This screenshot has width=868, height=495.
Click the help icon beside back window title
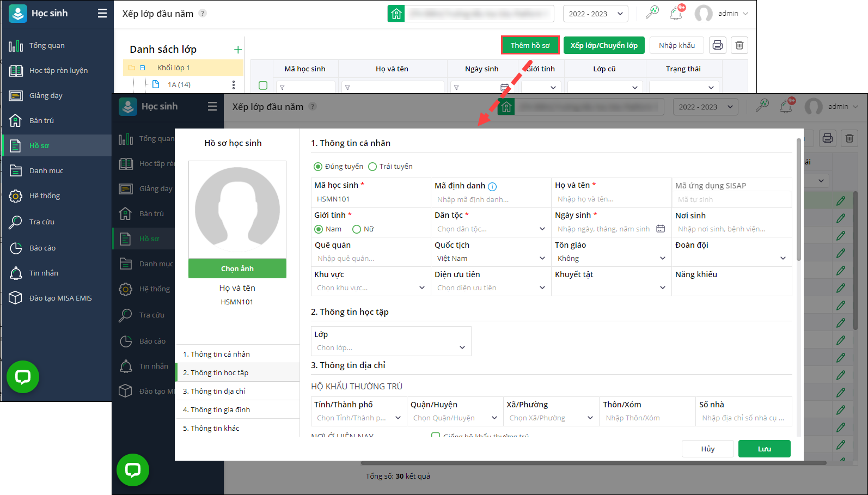click(x=203, y=13)
